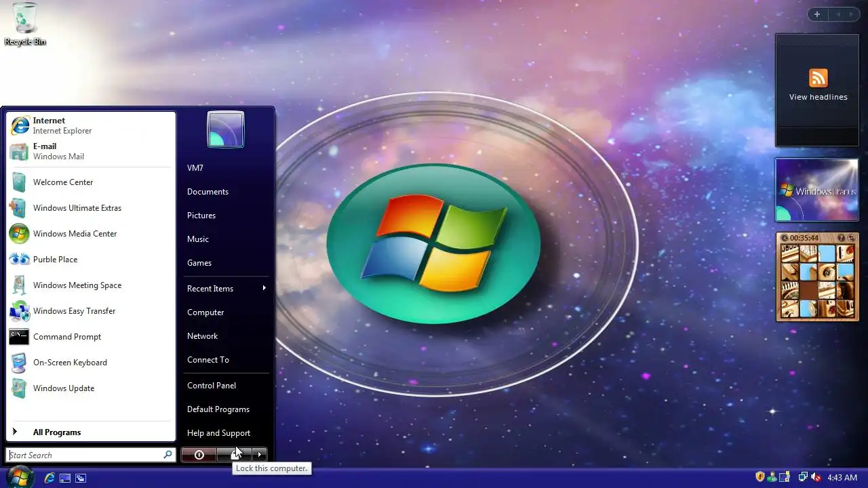Click the puzzle gadget clock icon
This screenshot has height=488, width=868.
pyautogui.click(x=785, y=238)
